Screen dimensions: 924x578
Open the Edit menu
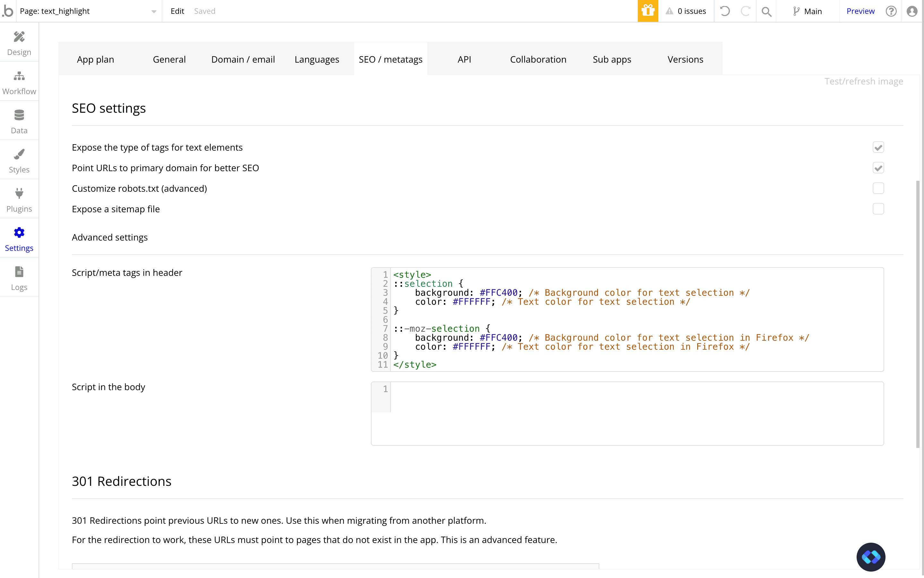(177, 11)
